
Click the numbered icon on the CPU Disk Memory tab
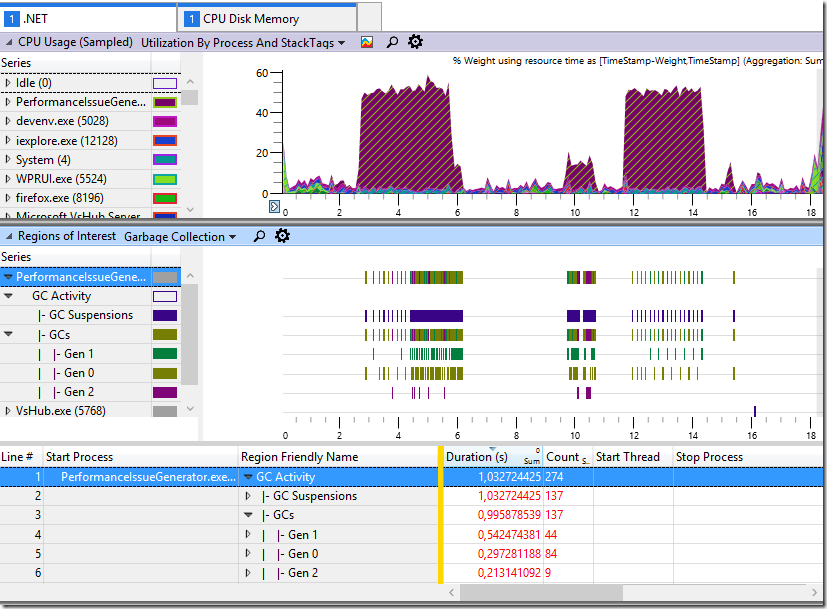(191, 19)
